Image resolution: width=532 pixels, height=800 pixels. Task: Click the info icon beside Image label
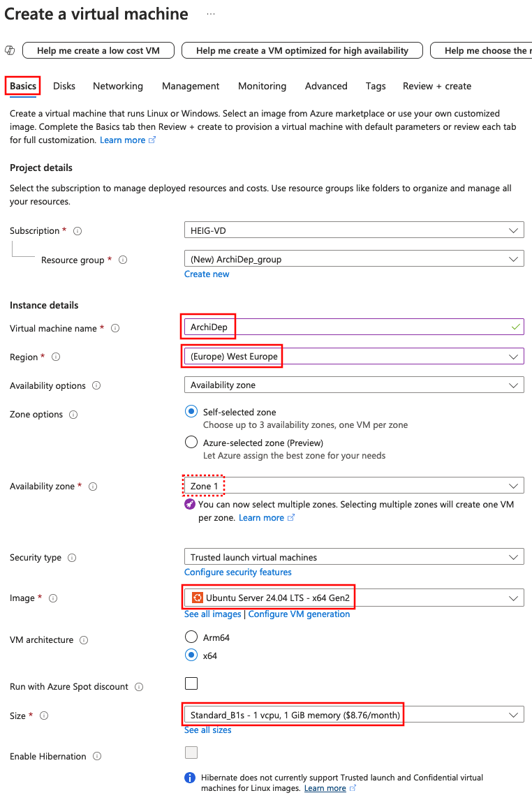coord(53,598)
